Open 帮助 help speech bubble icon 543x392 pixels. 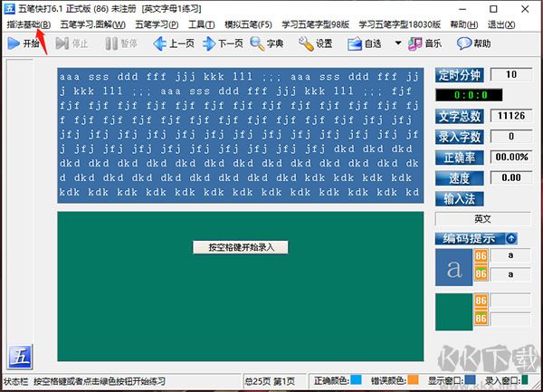click(464, 43)
